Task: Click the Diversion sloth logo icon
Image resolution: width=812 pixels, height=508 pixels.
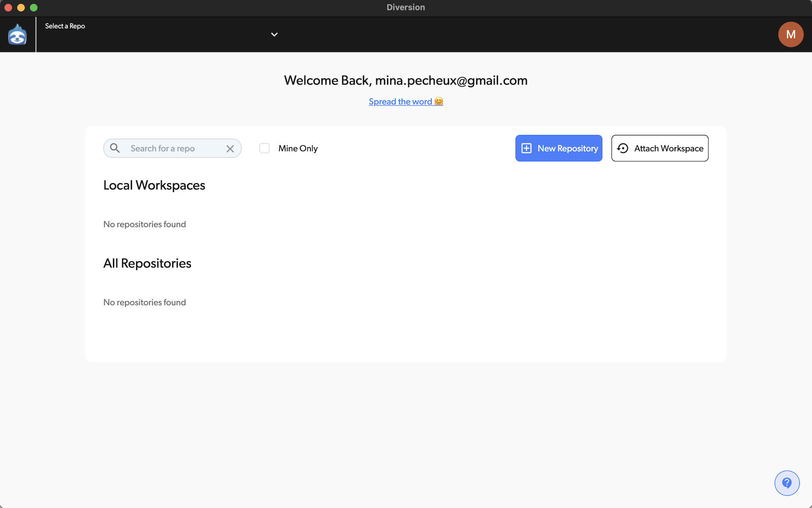Action: [x=17, y=35]
